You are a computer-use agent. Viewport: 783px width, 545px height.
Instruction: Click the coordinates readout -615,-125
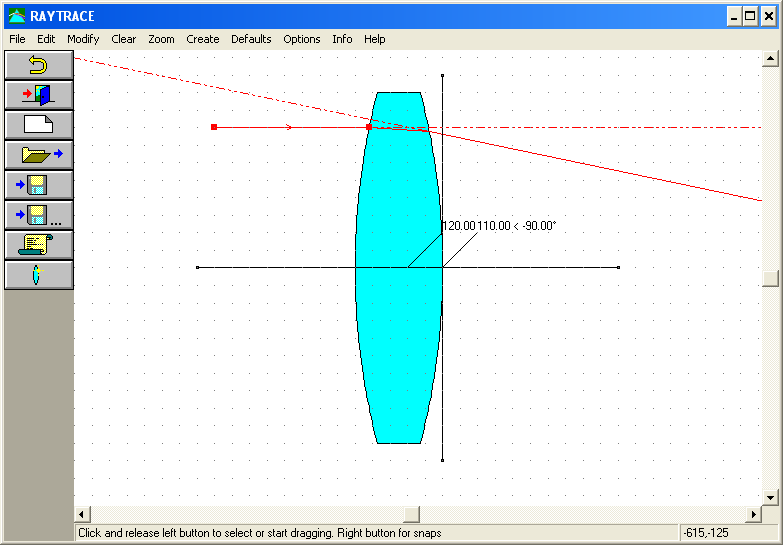pos(706,533)
